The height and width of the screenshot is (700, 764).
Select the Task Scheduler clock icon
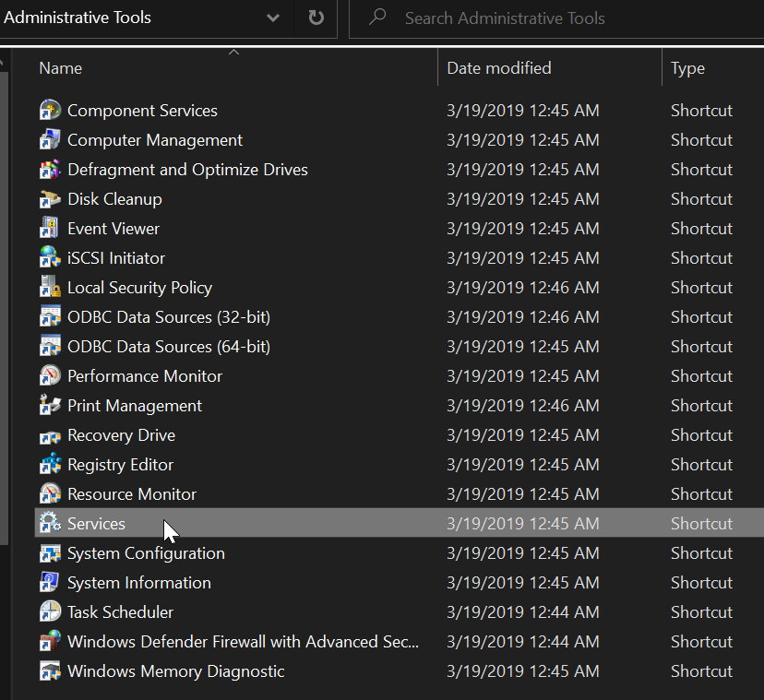point(50,611)
